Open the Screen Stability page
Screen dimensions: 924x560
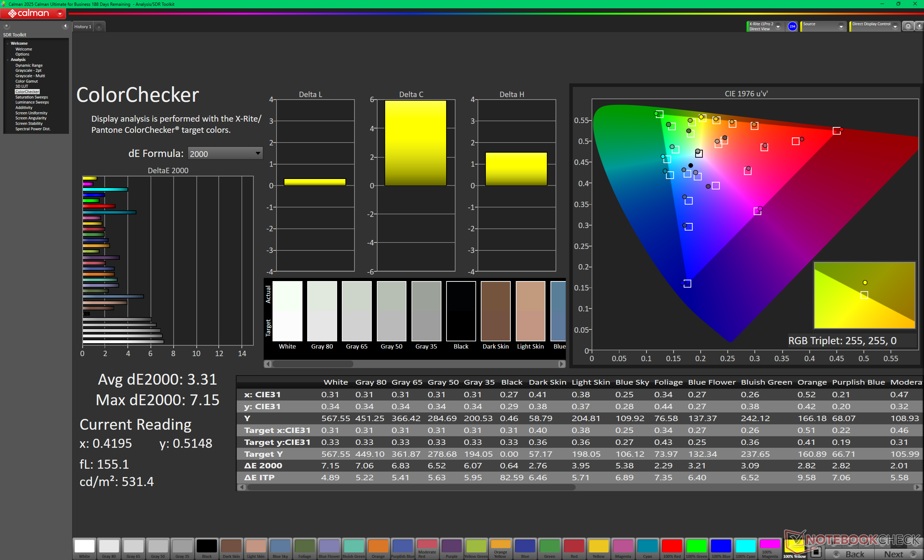(29, 123)
